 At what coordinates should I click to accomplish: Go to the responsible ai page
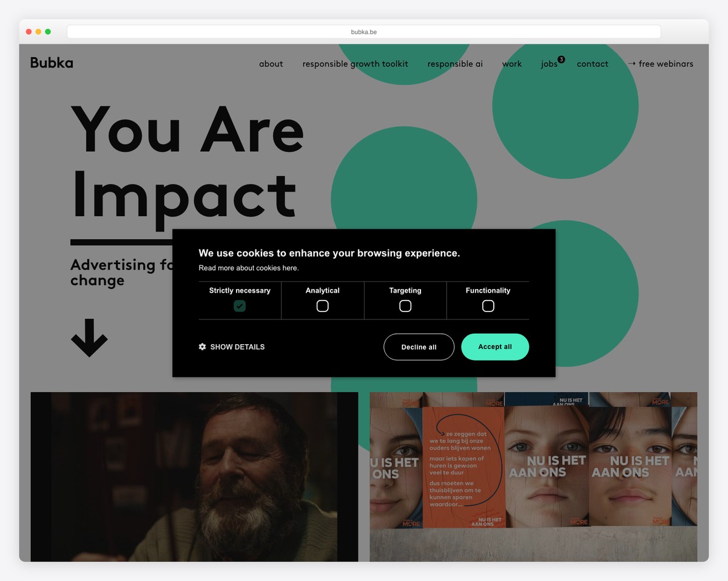pos(455,64)
